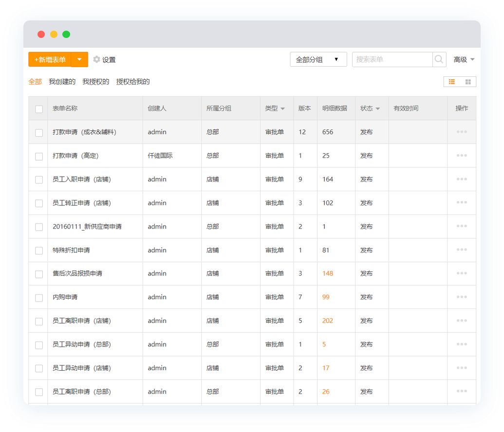Click the form name 20160111_新供应商申请
This screenshot has height=432, width=504.
click(x=87, y=226)
